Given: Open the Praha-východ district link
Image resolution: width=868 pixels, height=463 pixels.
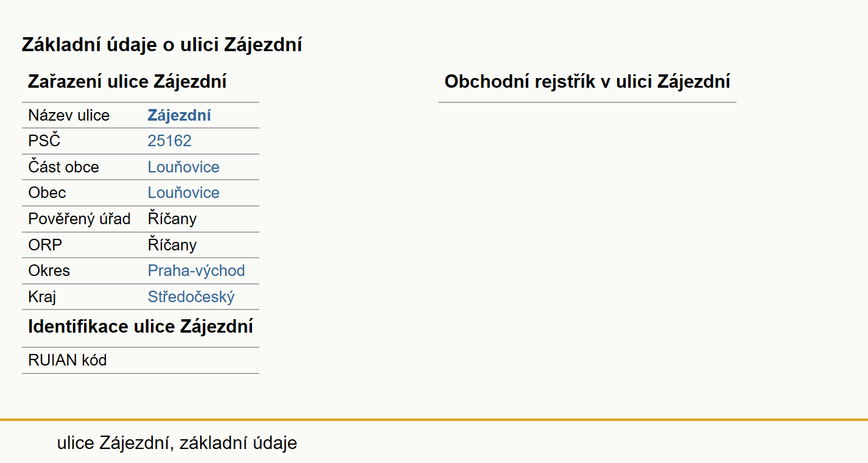Looking at the screenshot, I should click(x=197, y=271).
